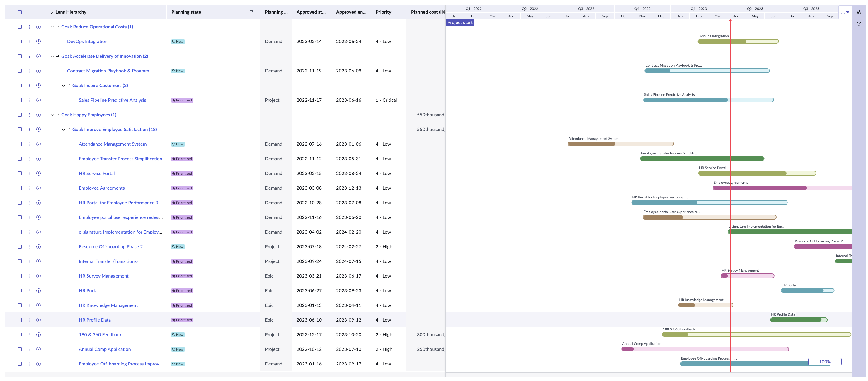Screen dimensions: 868x381
Task: Open the filter icon in Planning state column
Action: tap(252, 12)
